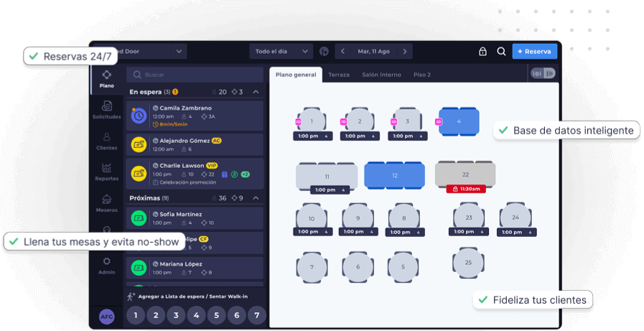Select blue table 12 on floor plan

click(x=394, y=175)
